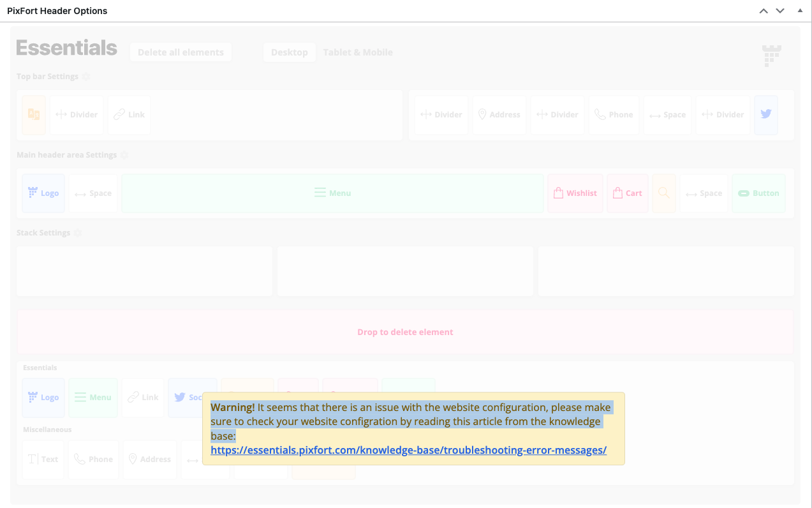812x508 pixels.
Task: Select the Logo element in main header area
Action: (x=43, y=193)
